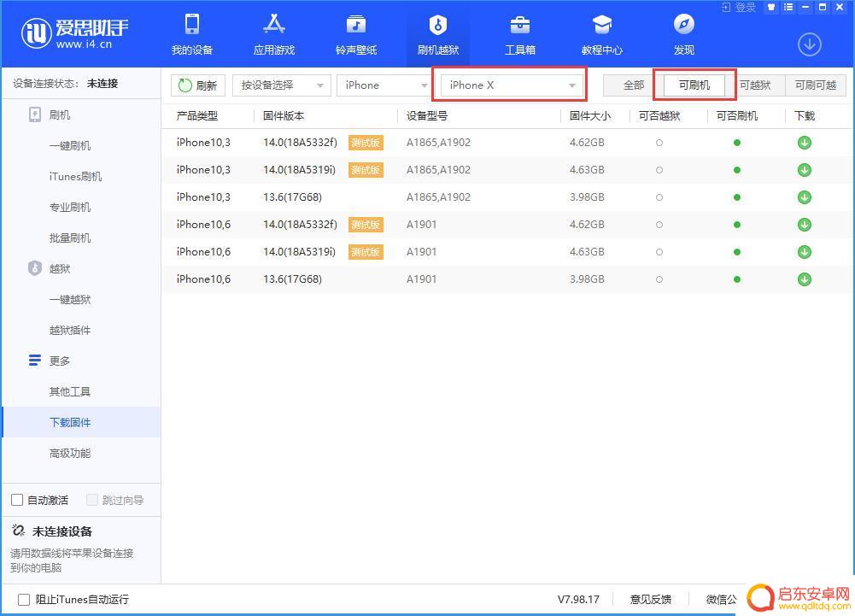Open 其他工具 in sidebar
855x616 pixels.
[70, 392]
